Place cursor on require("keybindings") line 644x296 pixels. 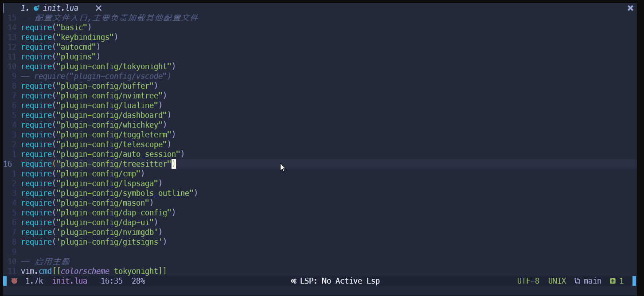tap(70, 37)
